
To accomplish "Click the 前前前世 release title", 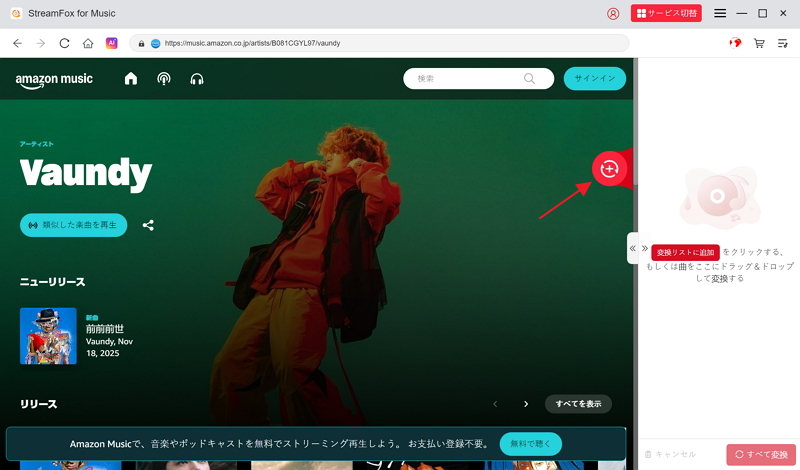I will pyautogui.click(x=105, y=329).
